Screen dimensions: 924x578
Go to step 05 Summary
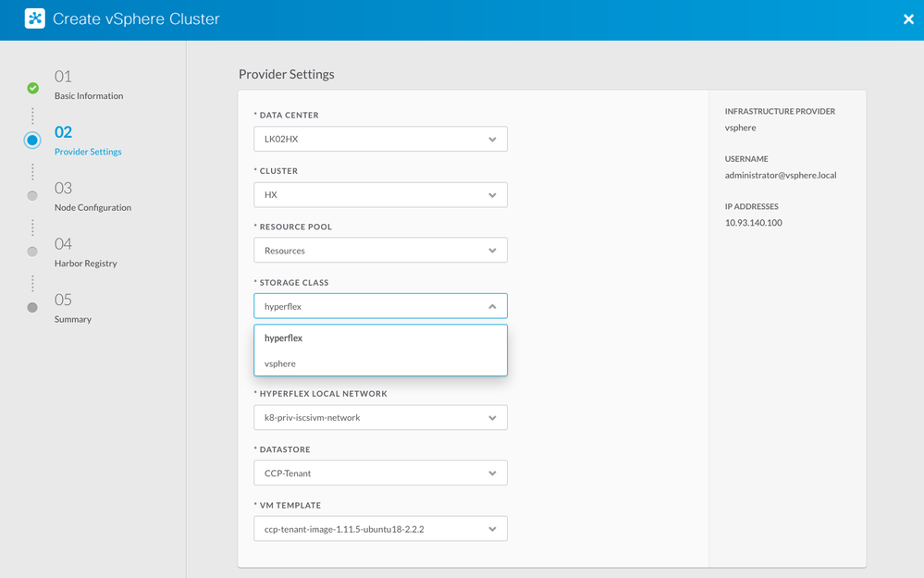pos(72,308)
